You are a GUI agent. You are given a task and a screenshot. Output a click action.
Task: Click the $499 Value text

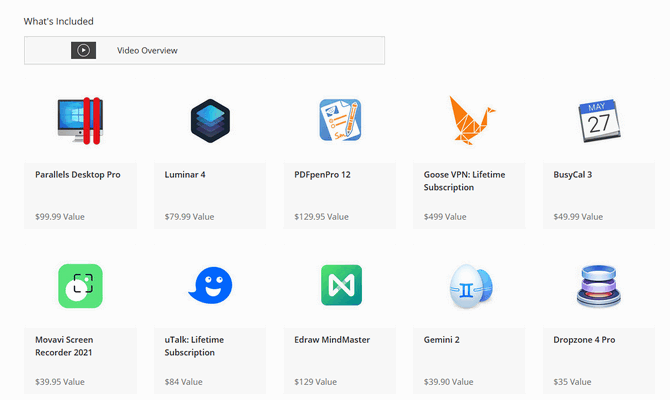445,217
